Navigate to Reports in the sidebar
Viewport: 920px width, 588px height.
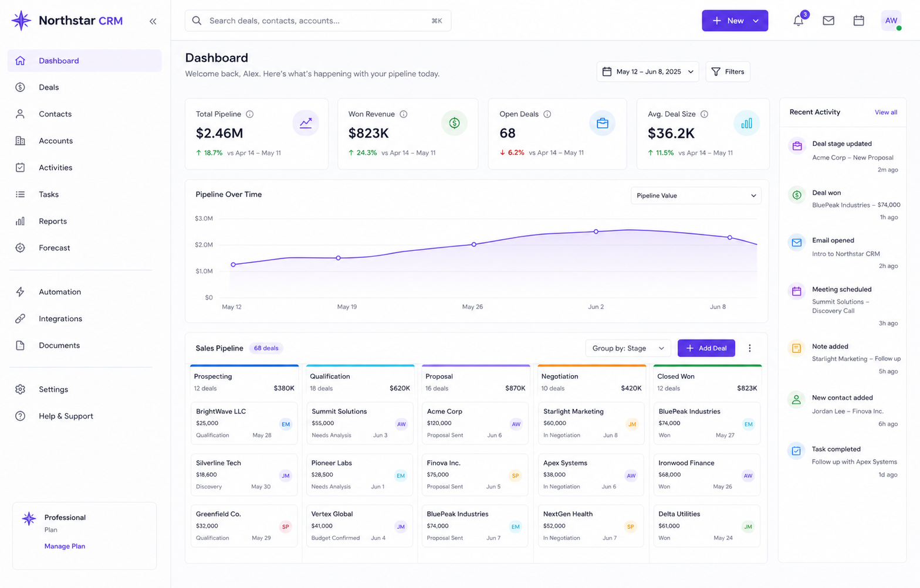point(84,221)
